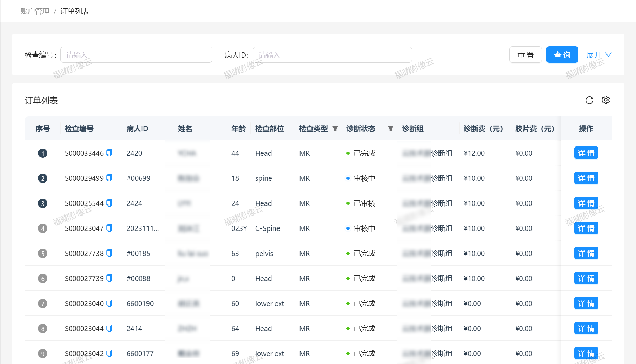Click the 查询 search button

(562, 55)
